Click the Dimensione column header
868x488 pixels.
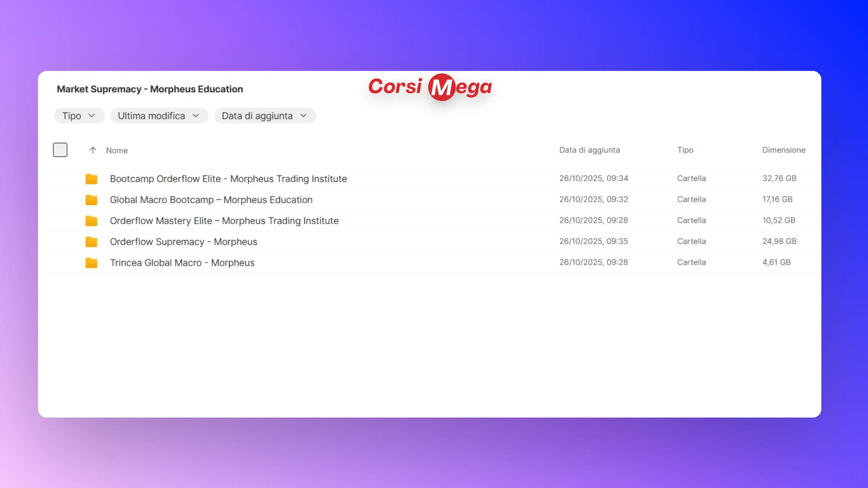[x=784, y=150]
